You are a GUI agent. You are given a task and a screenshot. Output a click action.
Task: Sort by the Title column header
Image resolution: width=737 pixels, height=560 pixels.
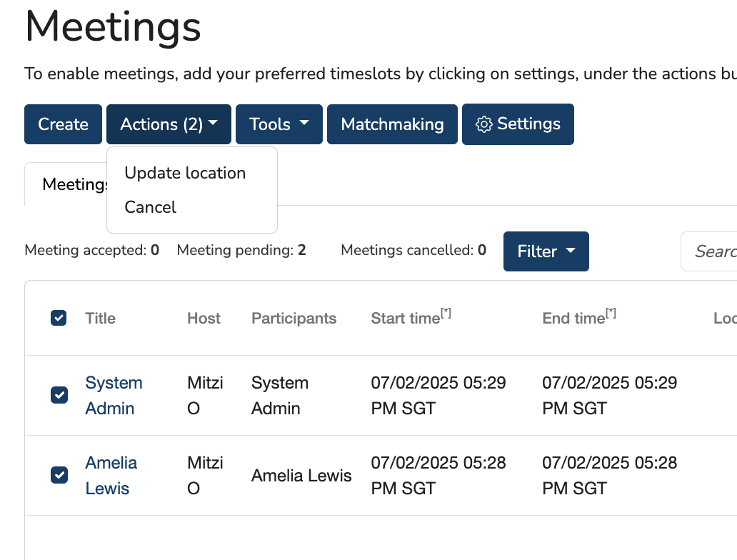[x=100, y=319]
